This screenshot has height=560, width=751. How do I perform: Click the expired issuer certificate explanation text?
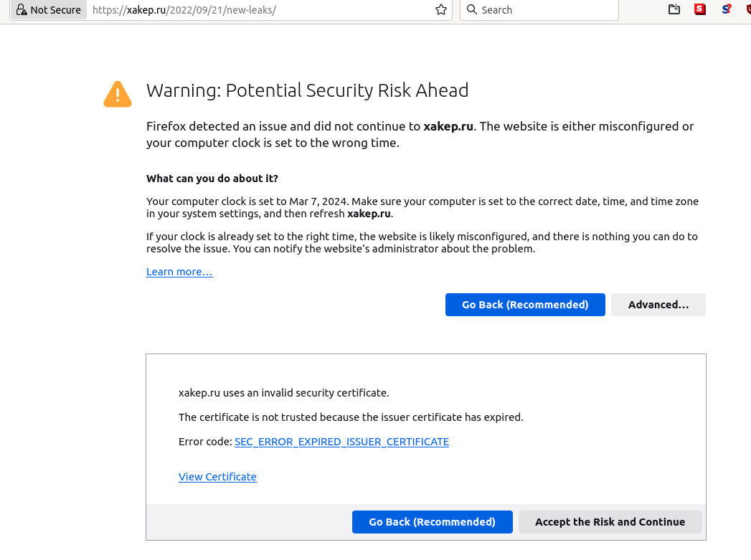coord(351,417)
